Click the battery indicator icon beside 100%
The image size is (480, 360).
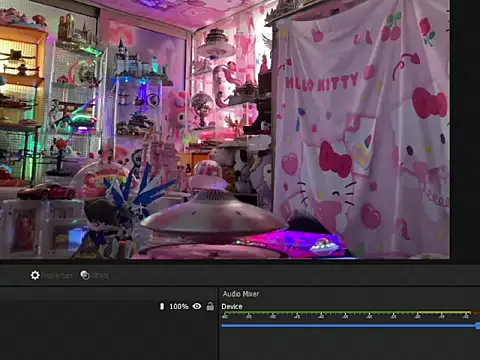(x=162, y=306)
